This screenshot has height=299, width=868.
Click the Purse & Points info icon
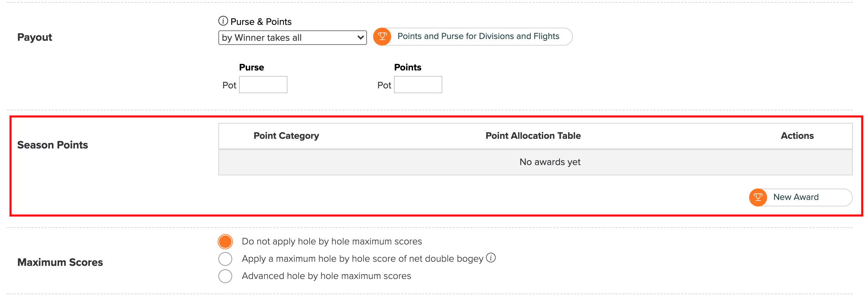pyautogui.click(x=223, y=21)
